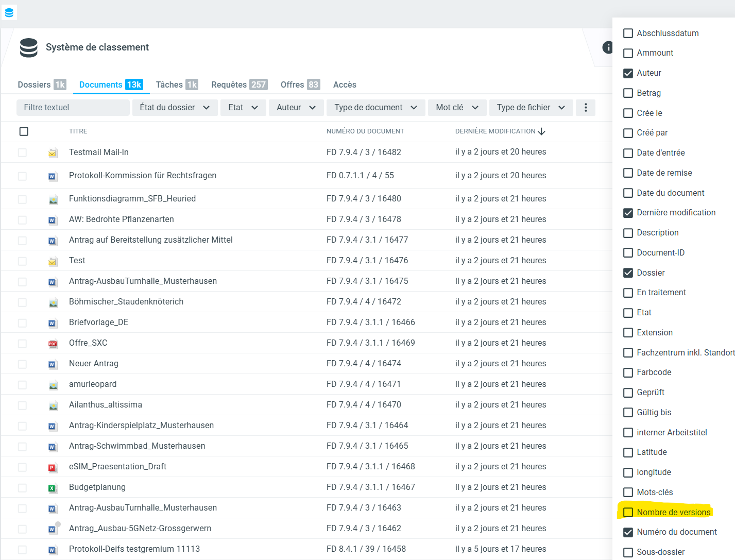The width and height of the screenshot is (735, 560).
Task: Open the Type de fichier dropdown
Action: [x=531, y=108]
